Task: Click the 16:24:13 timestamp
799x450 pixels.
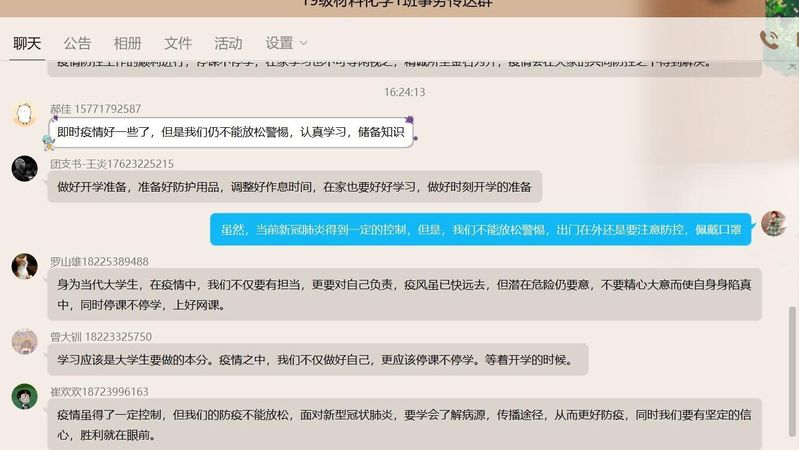Action: (x=404, y=92)
